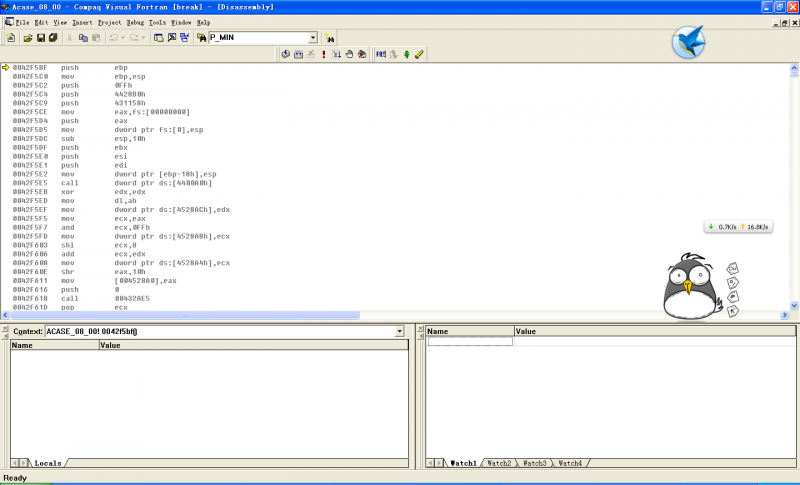Viewport: 800px width, 485px height.
Task: Redo the last undone action
Action: [x=134, y=38]
